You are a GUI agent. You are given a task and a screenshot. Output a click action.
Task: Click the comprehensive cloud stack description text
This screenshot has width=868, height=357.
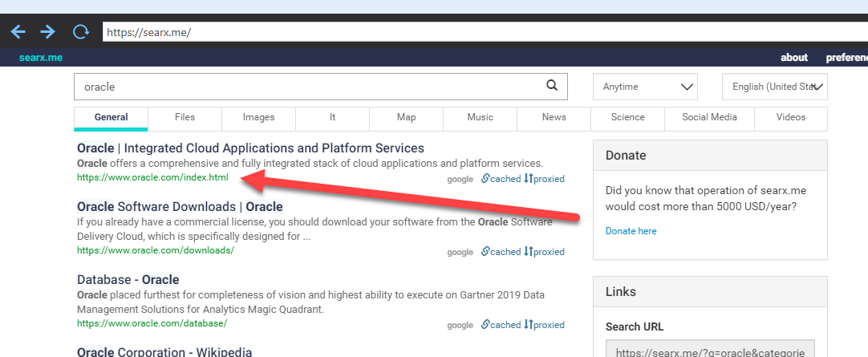(x=310, y=164)
